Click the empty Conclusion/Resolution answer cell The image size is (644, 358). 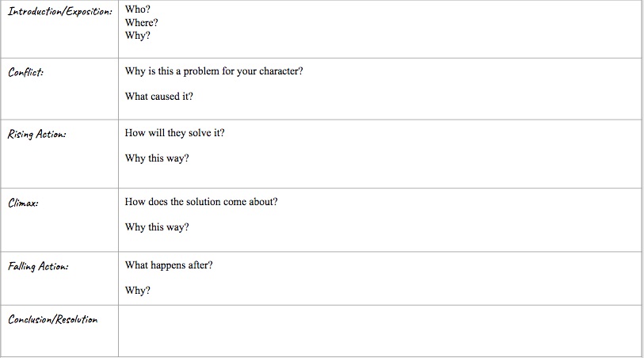click(x=380, y=331)
